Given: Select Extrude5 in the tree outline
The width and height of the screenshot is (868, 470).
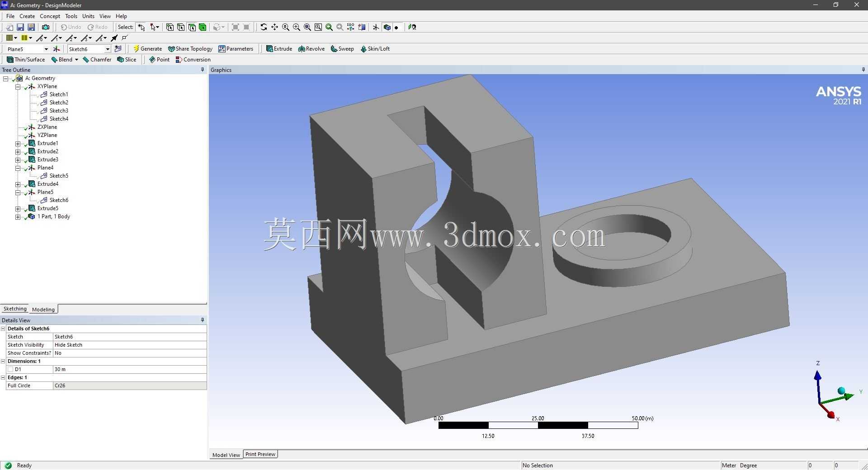Looking at the screenshot, I should tap(47, 208).
